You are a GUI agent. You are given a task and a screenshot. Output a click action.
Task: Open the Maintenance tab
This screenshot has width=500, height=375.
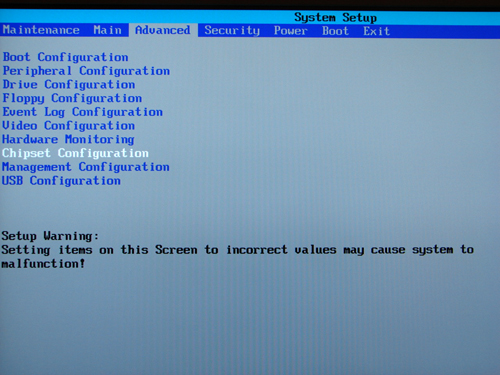point(41,30)
